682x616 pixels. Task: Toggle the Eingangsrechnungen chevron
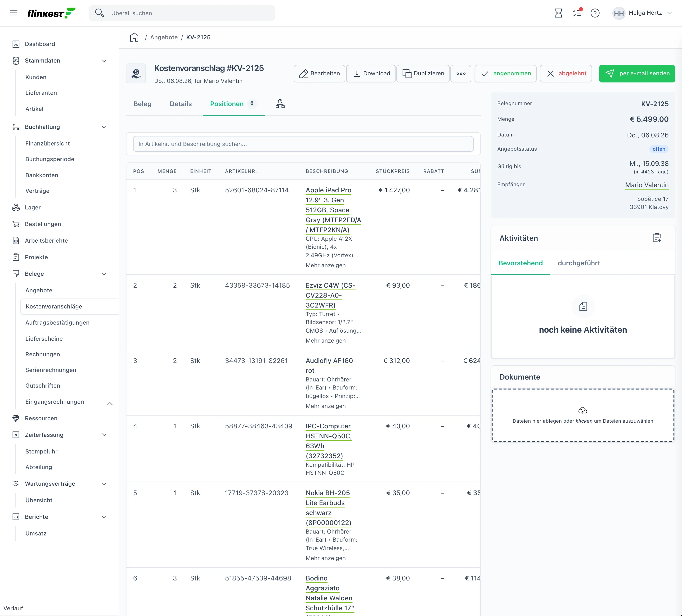pyautogui.click(x=110, y=403)
